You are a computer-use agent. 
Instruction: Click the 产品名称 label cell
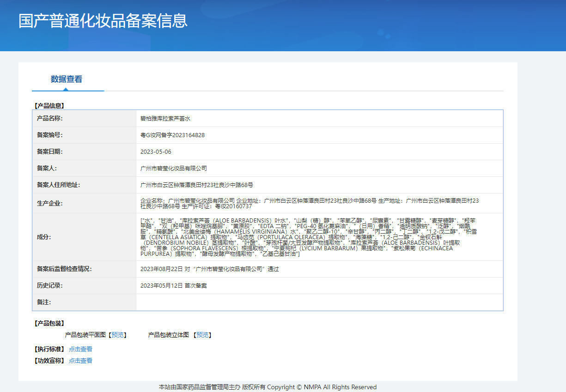pos(49,119)
